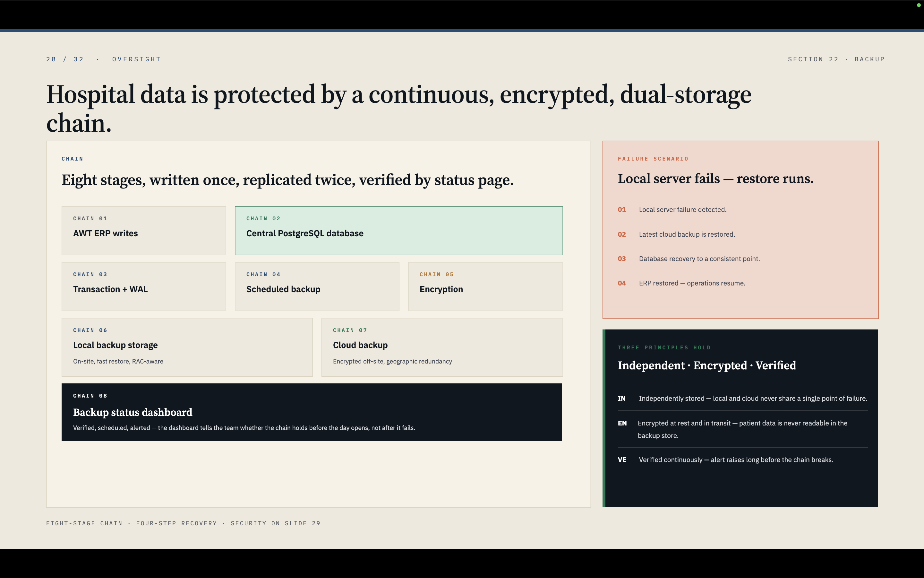The image size is (924, 578).
Task: Click the 'Eight stages, written once' subheading
Action: point(287,180)
